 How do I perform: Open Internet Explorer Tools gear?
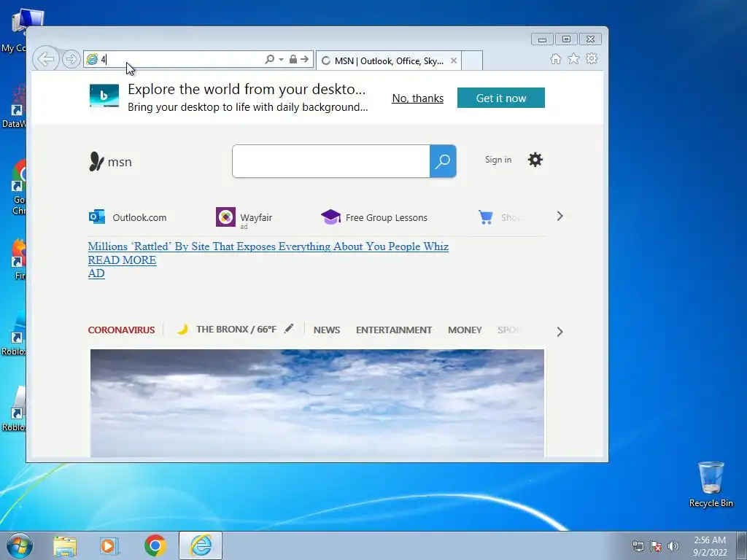(592, 58)
